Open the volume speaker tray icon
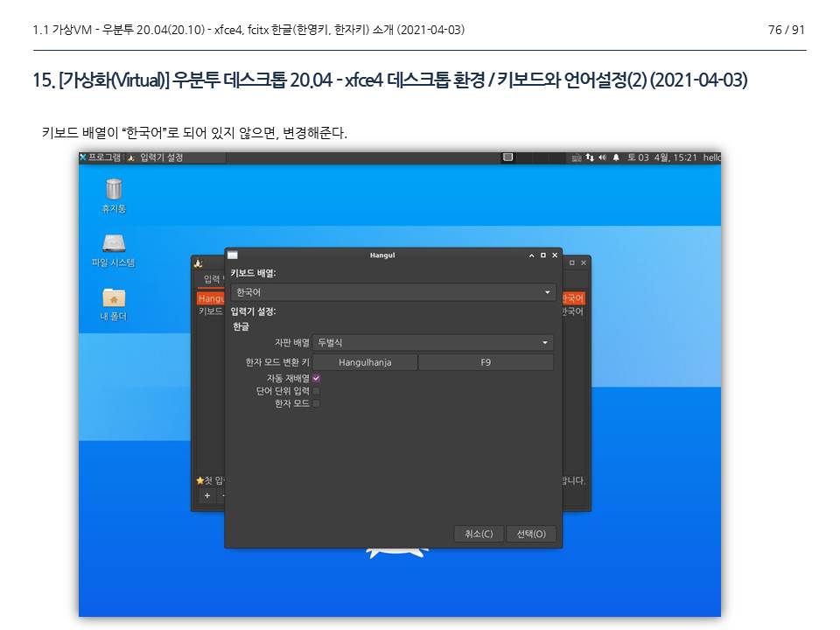The image size is (840, 630). coord(602,157)
